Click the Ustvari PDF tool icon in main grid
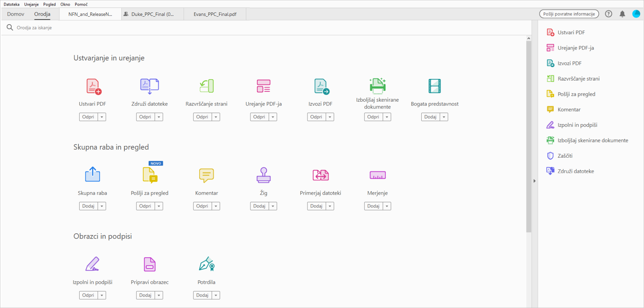The image size is (644, 308). (x=93, y=86)
